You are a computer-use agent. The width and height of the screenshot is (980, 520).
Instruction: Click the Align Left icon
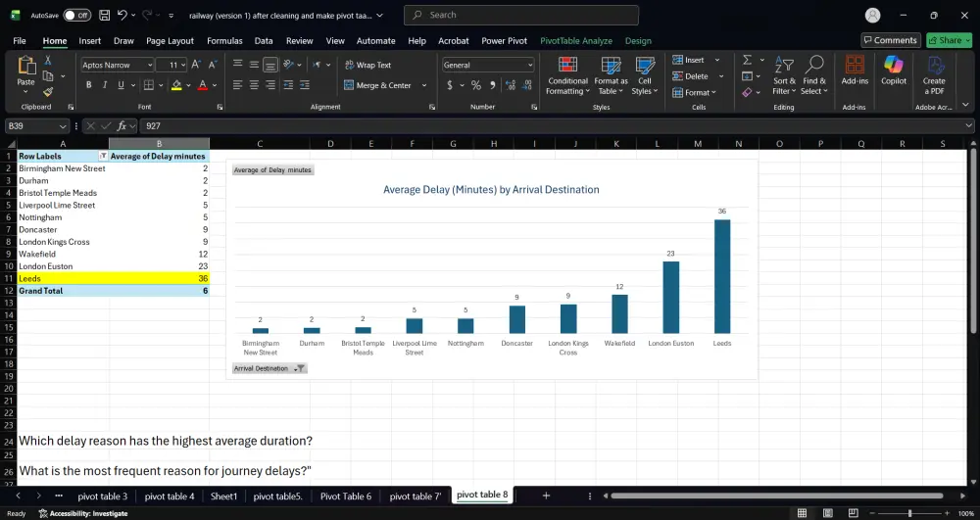point(237,85)
